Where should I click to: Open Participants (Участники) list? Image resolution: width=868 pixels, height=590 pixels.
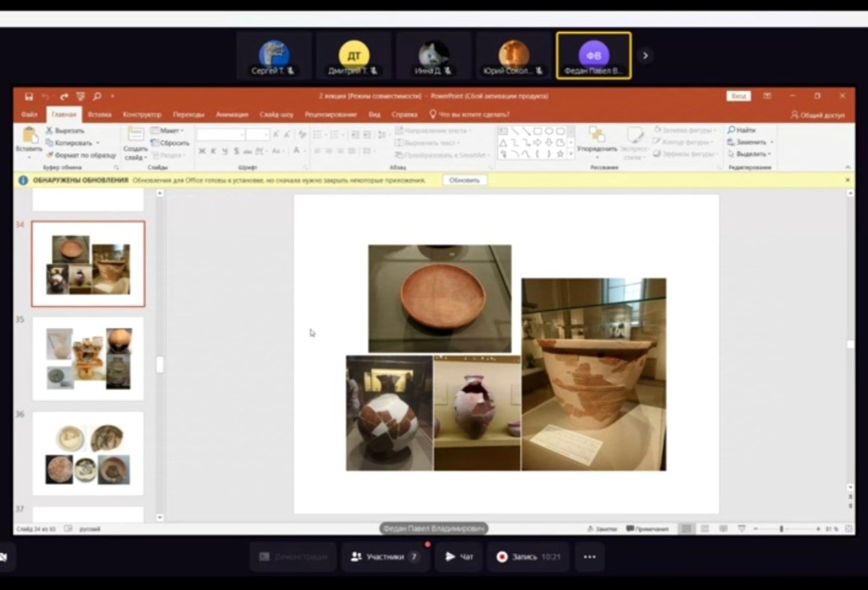point(385,556)
